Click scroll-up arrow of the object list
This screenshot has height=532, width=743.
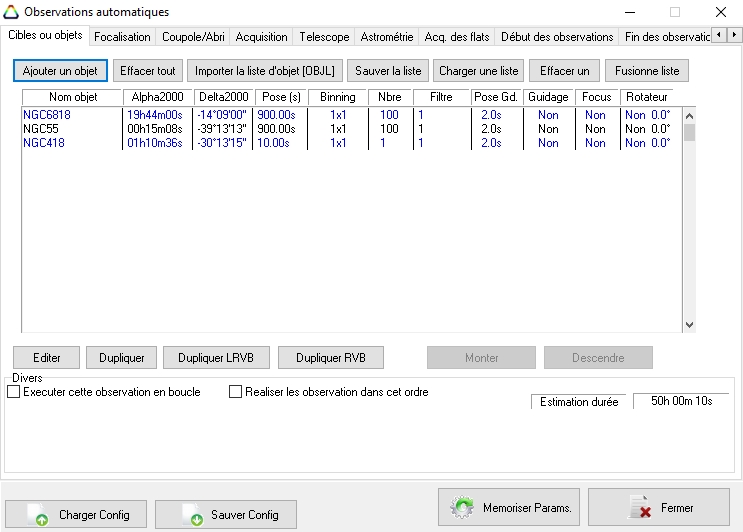(688, 114)
